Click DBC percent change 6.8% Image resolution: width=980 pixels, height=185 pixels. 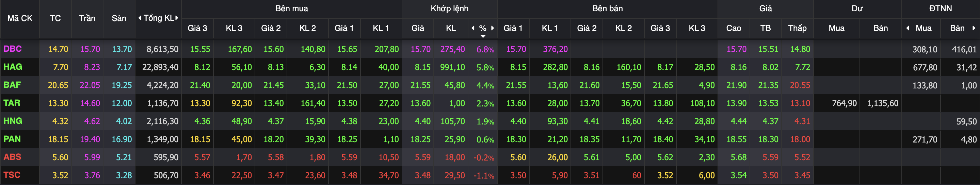[485, 49]
